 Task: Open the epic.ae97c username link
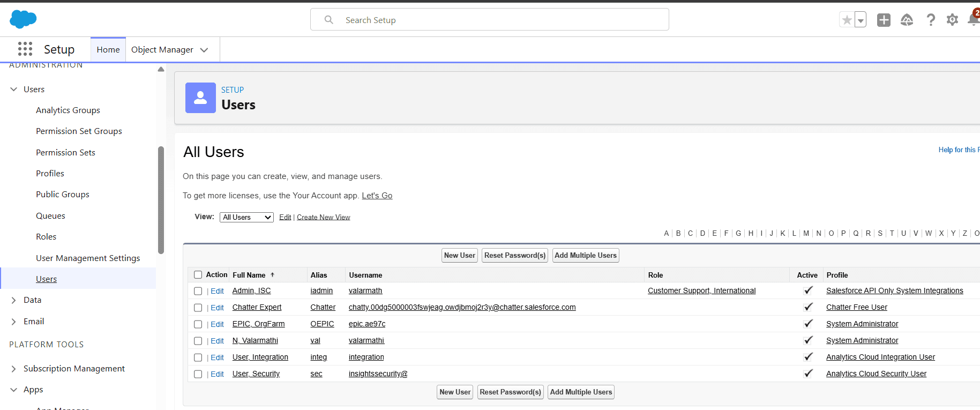(367, 324)
